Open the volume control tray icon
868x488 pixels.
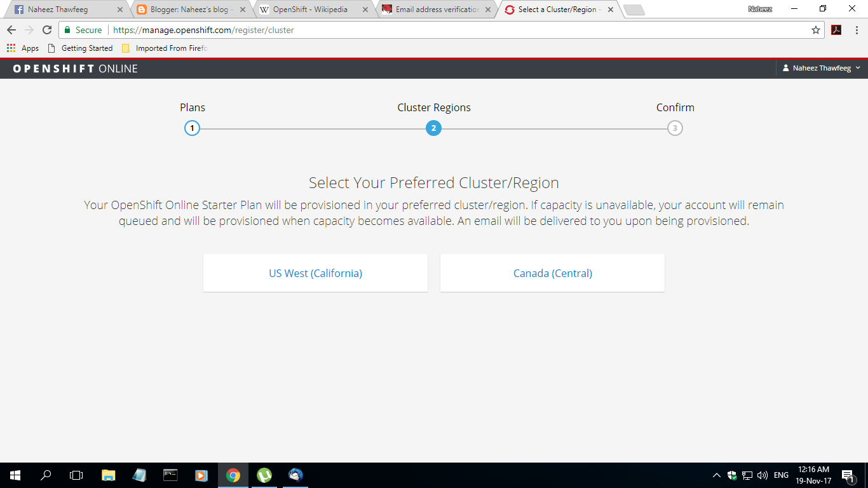click(x=763, y=475)
